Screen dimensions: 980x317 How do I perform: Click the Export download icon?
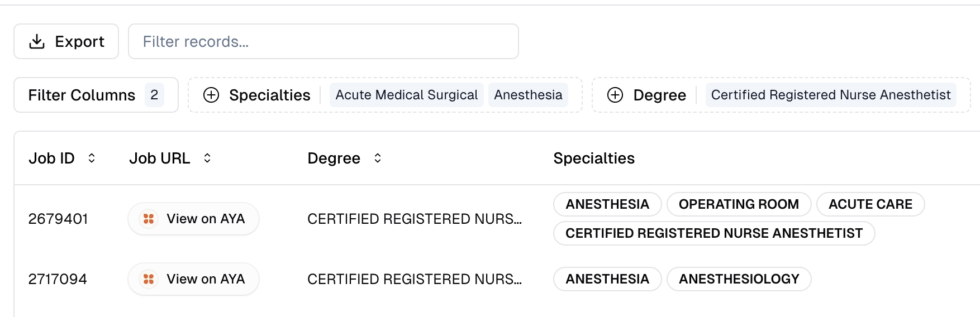pos(37,41)
